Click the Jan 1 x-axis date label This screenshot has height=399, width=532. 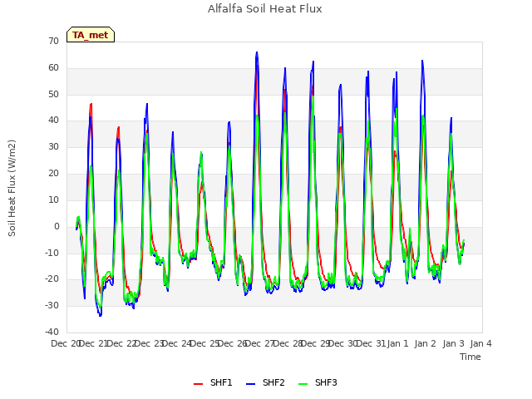click(x=398, y=343)
